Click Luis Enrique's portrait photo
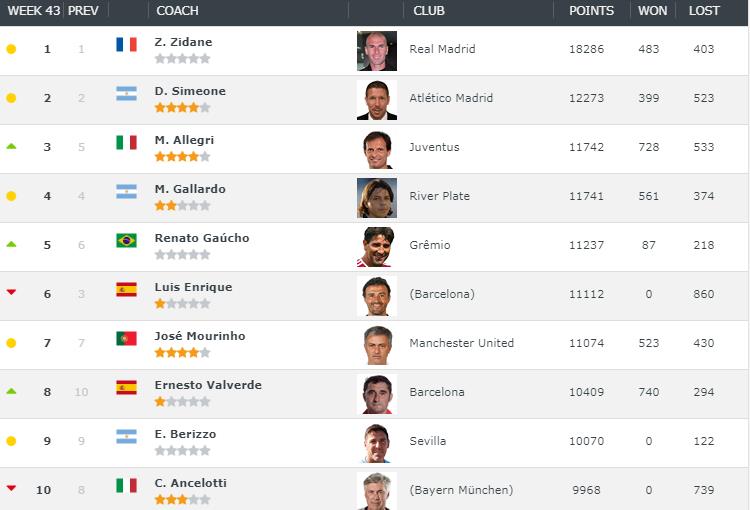Image resolution: width=750 pixels, height=510 pixels. tap(377, 296)
